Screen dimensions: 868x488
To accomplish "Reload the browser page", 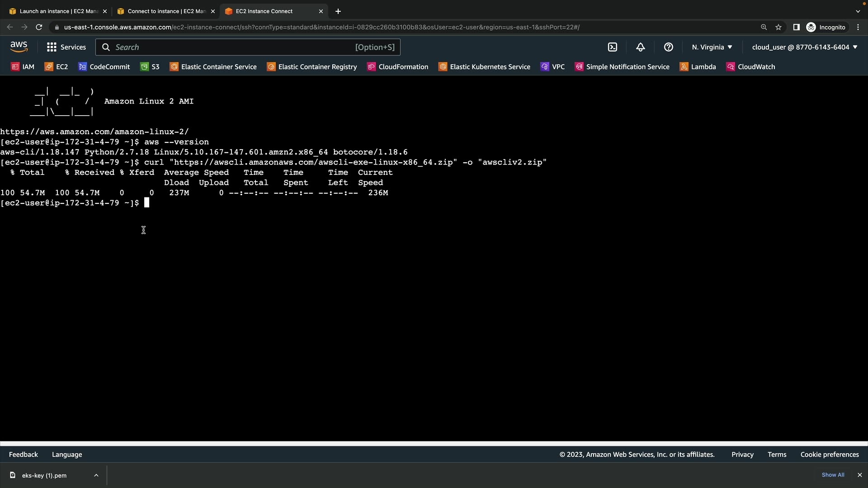I will (x=39, y=27).
